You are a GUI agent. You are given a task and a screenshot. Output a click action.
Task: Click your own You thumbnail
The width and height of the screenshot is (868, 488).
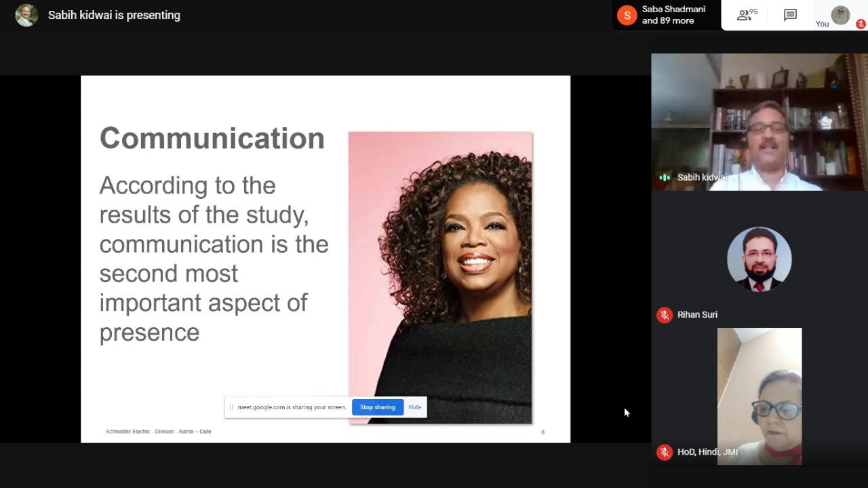pos(840,15)
